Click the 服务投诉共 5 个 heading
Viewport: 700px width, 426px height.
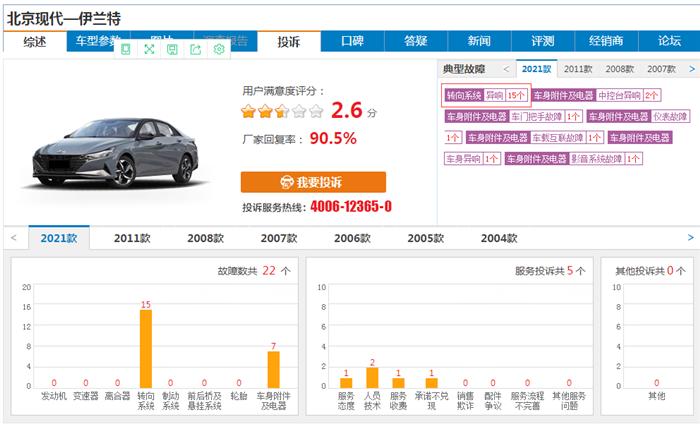(x=550, y=271)
